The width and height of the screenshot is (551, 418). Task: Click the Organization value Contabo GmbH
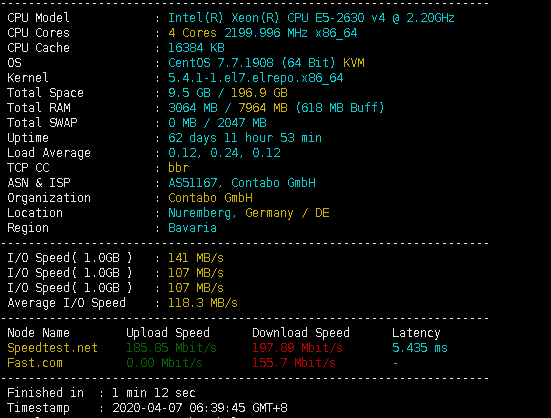coord(210,198)
